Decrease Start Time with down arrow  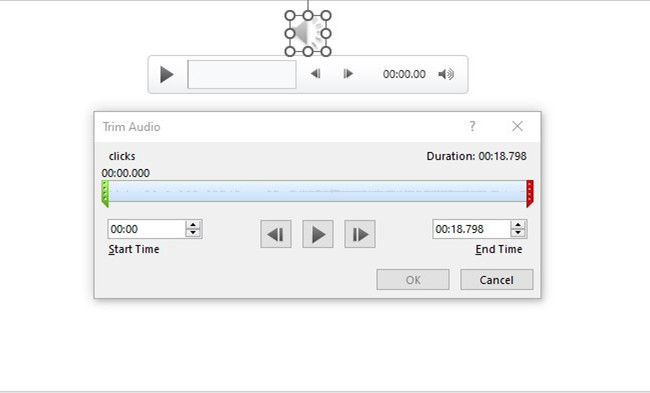(193, 233)
